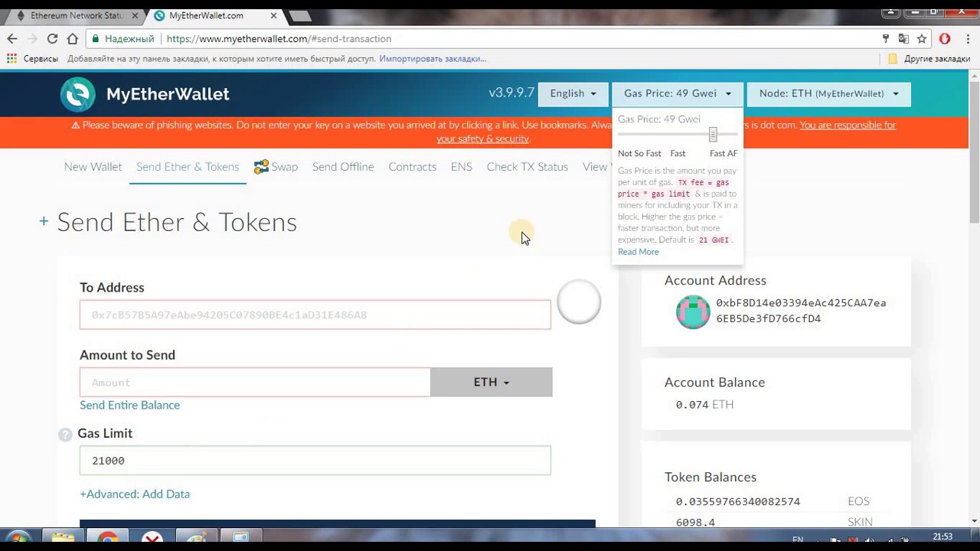Click the responsible for safety & security link
Viewport: 980px width, 551px height.
point(666,132)
